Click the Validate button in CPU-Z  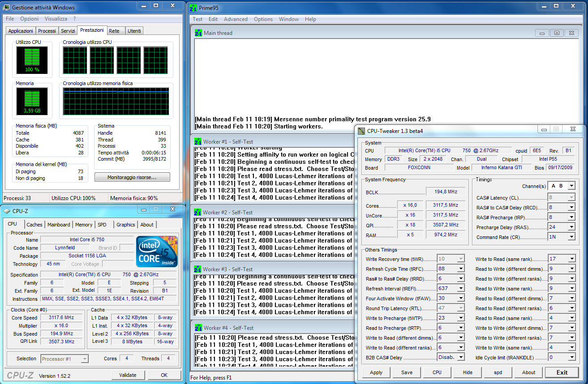tap(128, 375)
